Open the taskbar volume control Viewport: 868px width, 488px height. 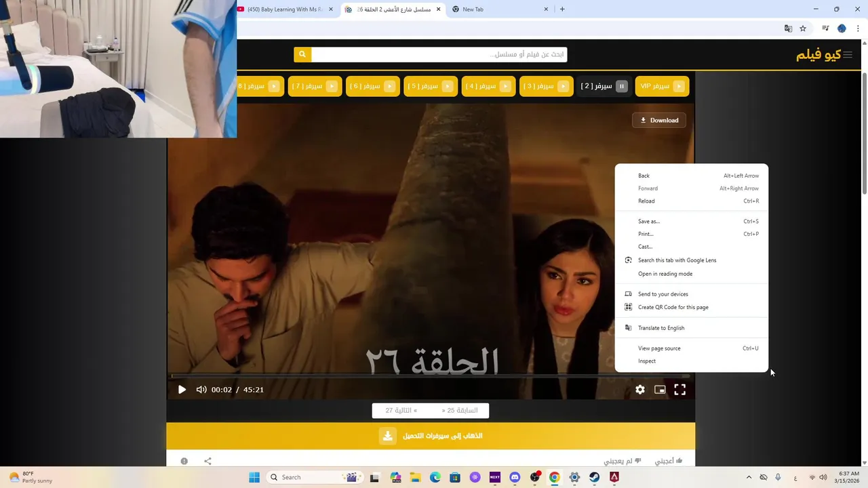(823, 477)
